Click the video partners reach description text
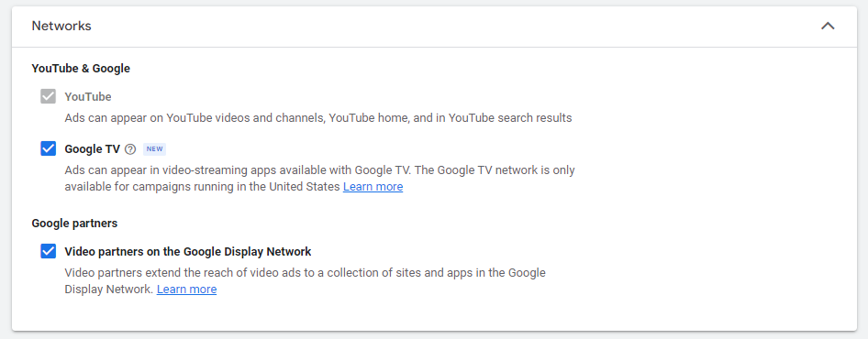Image resolution: width=868 pixels, height=339 pixels. [x=305, y=281]
